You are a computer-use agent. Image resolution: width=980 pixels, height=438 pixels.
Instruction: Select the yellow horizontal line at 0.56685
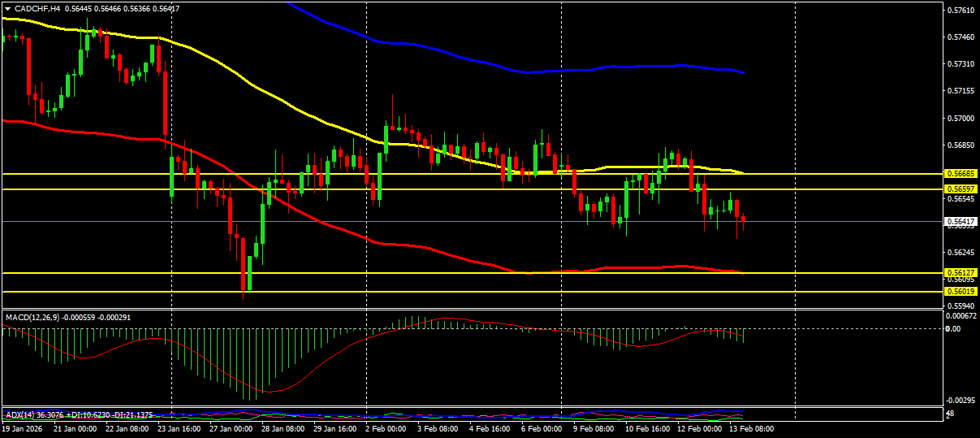471,174
